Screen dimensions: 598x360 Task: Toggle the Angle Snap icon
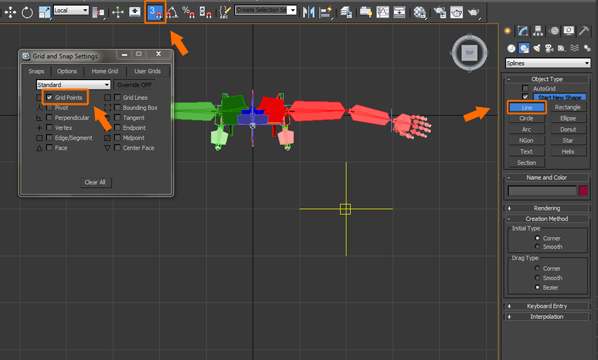[x=172, y=12]
